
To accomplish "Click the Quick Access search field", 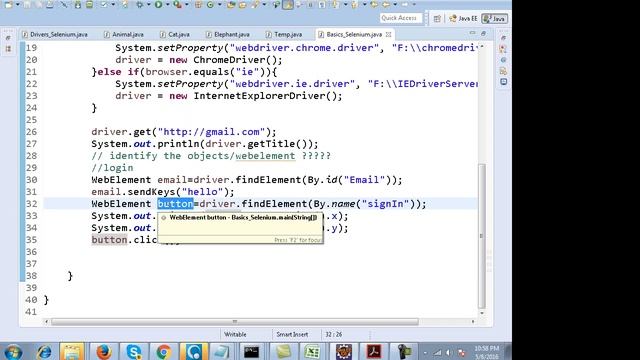I will point(400,18).
